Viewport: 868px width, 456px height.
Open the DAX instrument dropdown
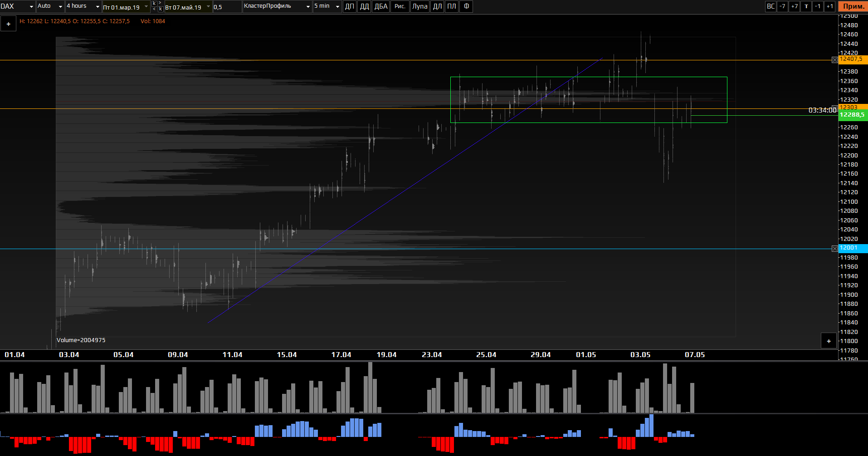pyautogui.click(x=17, y=6)
